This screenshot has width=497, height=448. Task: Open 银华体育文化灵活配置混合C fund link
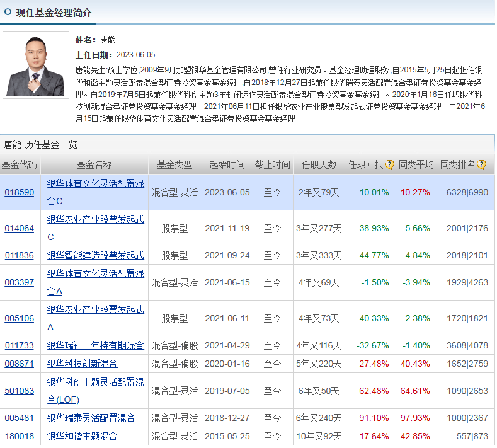[95, 192]
